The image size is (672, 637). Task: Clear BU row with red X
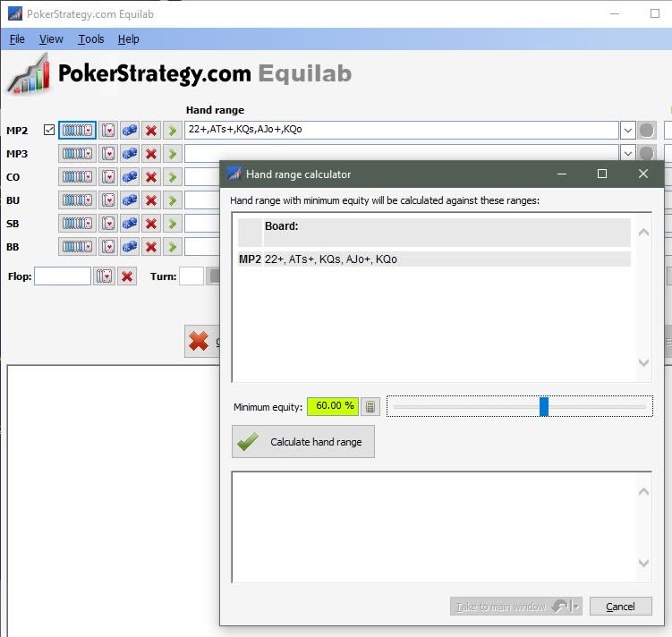(x=151, y=200)
